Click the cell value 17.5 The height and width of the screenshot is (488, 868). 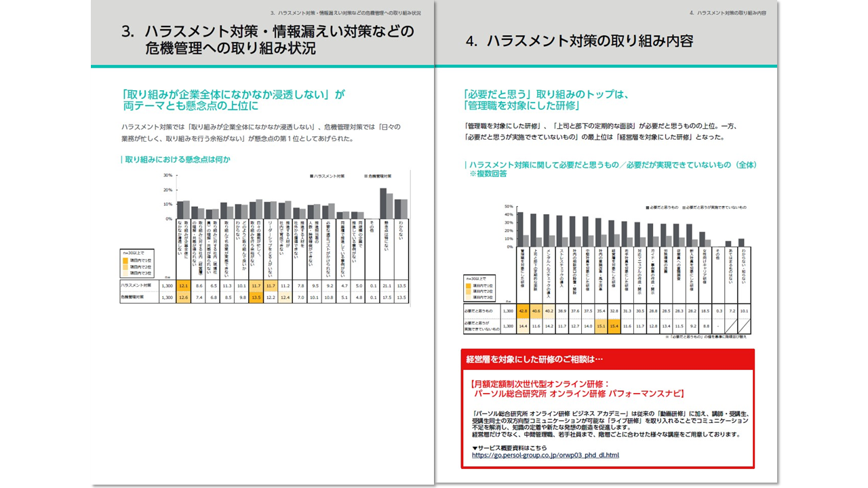pyautogui.click(x=387, y=297)
